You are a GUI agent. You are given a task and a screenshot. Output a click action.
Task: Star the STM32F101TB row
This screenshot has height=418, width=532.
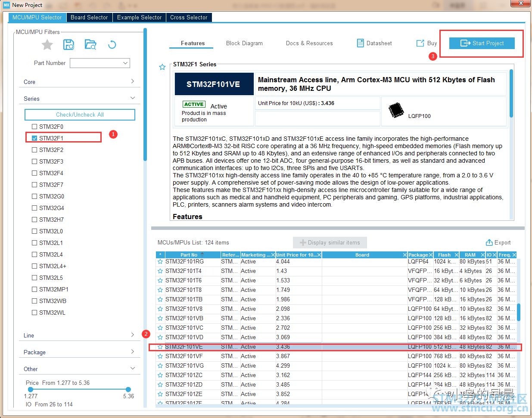click(160, 300)
